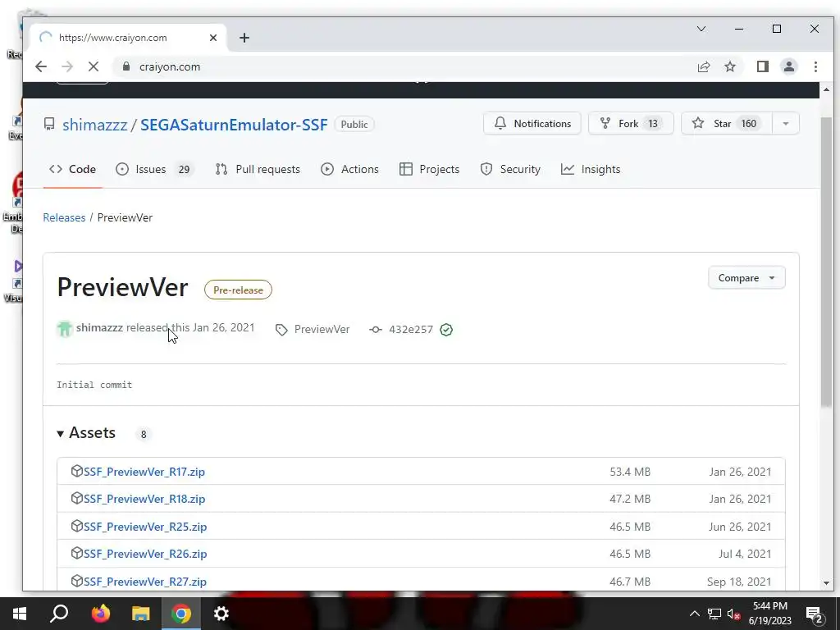Open the Issues tab
This screenshot has width=840, height=630.
(x=154, y=169)
